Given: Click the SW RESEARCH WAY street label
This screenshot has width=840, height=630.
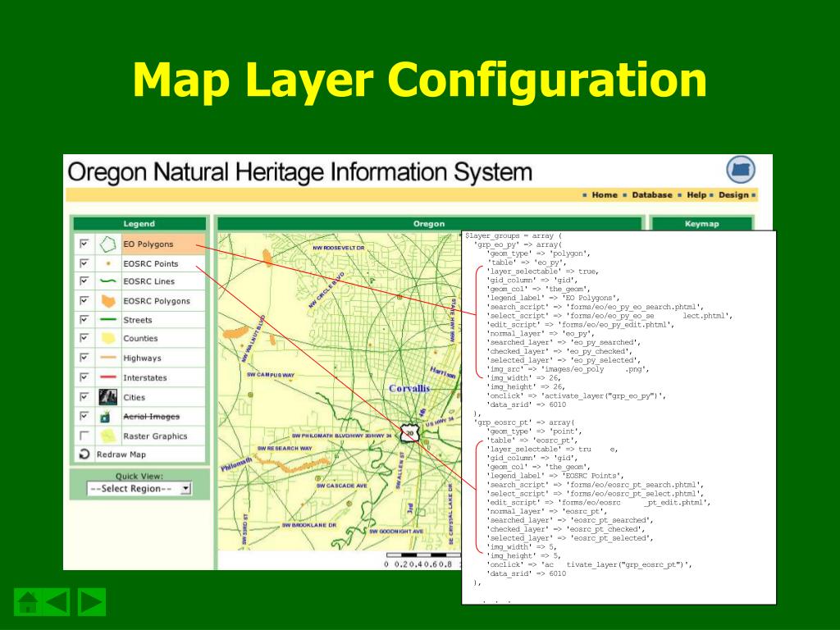Looking at the screenshot, I should pos(285,448).
